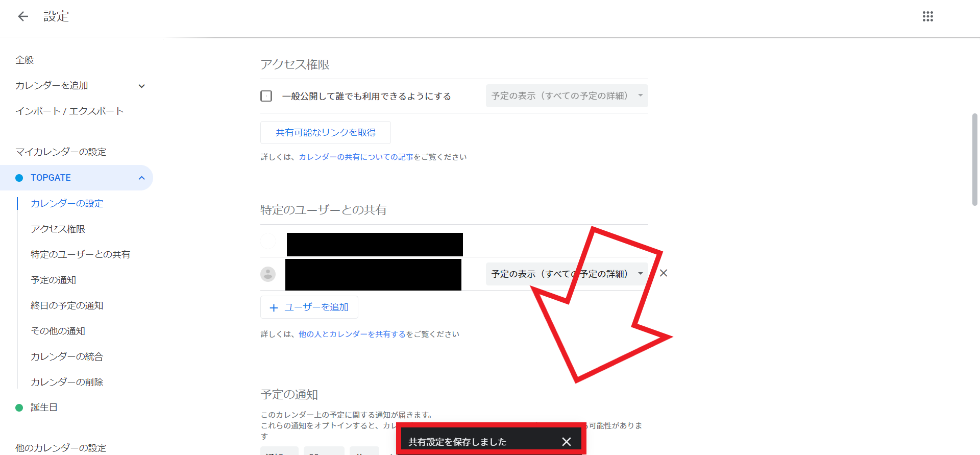
Task: Select TOPGATE calendar in sidebar
Action: coord(77,178)
